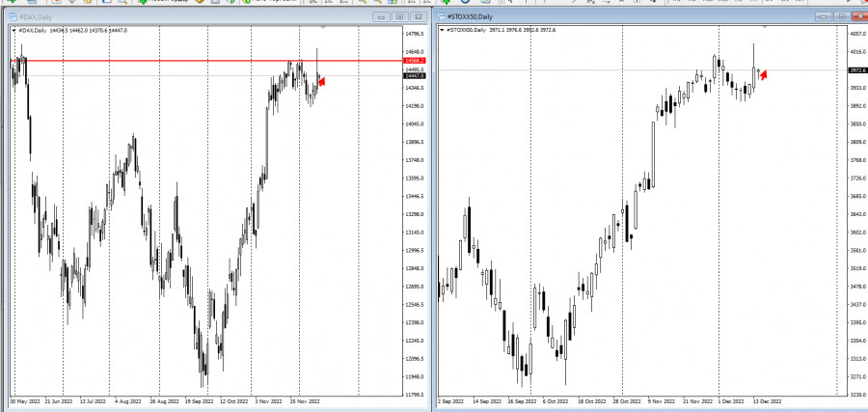This screenshot has width=868, height=412.
Task: Close the #DAX,Daily chart window
Action: coord(417,17)
